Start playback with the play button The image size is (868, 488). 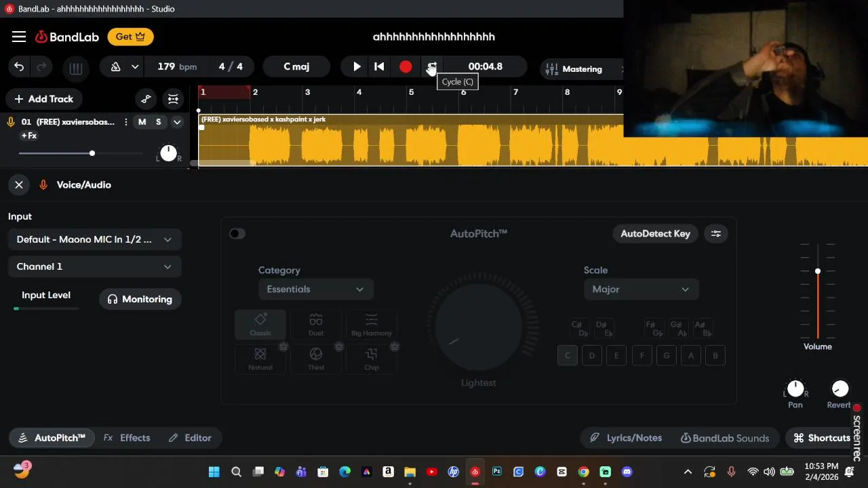coord(357,66)
